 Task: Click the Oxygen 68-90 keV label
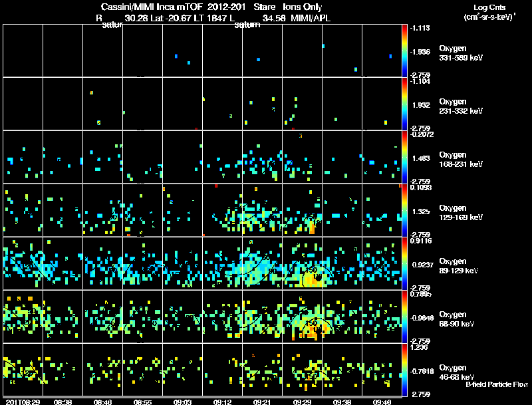[457, 319]
